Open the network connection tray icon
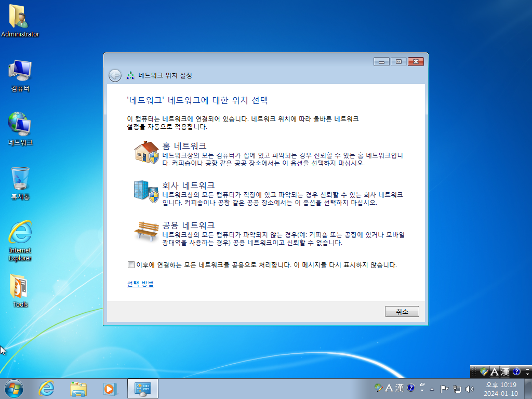 (x=457, y=389)
